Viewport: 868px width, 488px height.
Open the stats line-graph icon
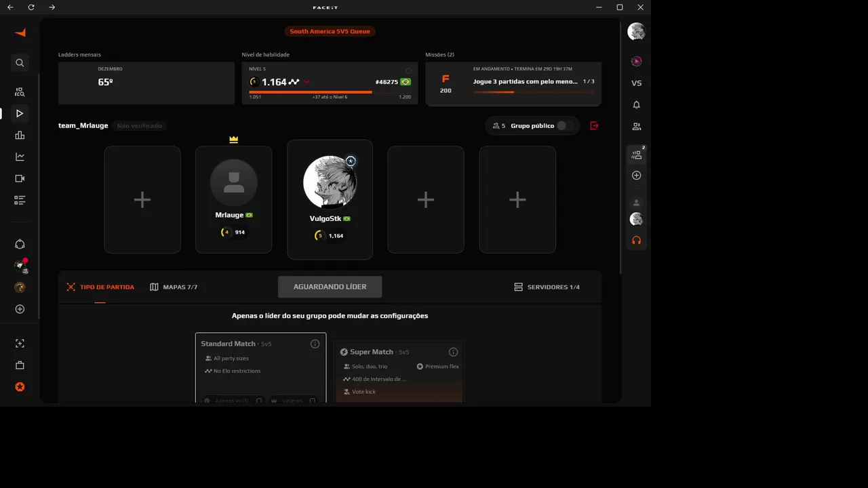(20, 157)
